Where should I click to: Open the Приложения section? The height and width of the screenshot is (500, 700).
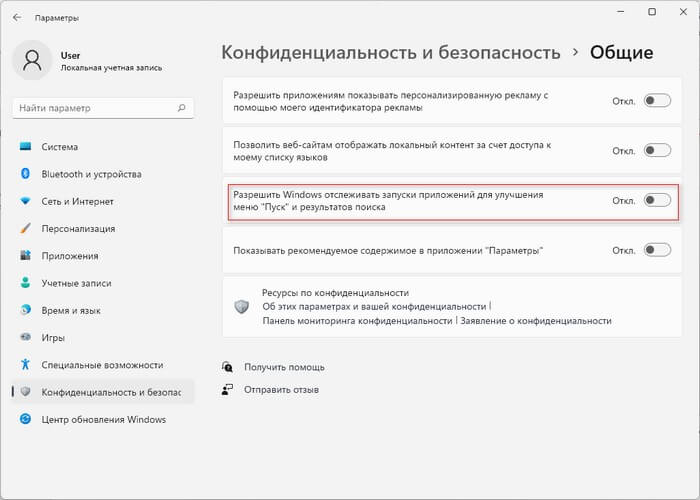coord(103,255)
